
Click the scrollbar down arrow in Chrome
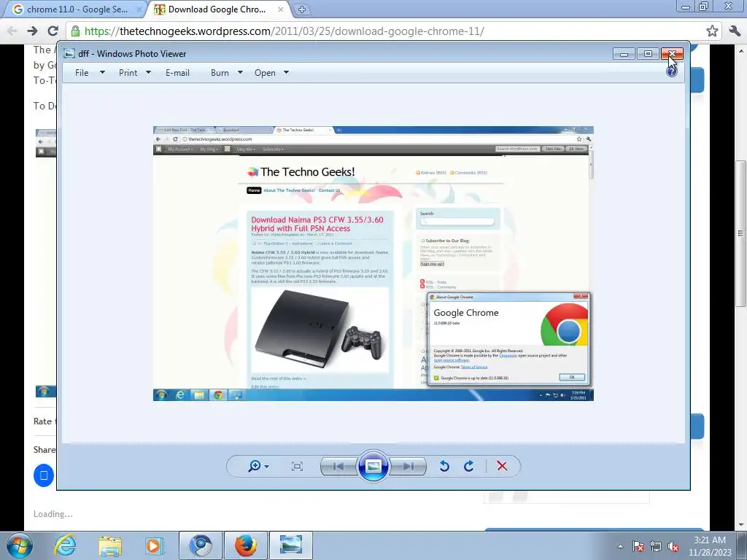click(741, 525)
